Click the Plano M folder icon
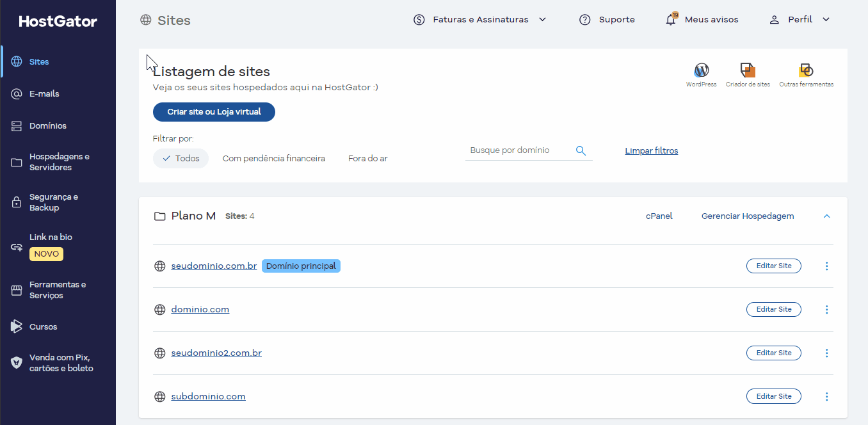 click(160, 216)
